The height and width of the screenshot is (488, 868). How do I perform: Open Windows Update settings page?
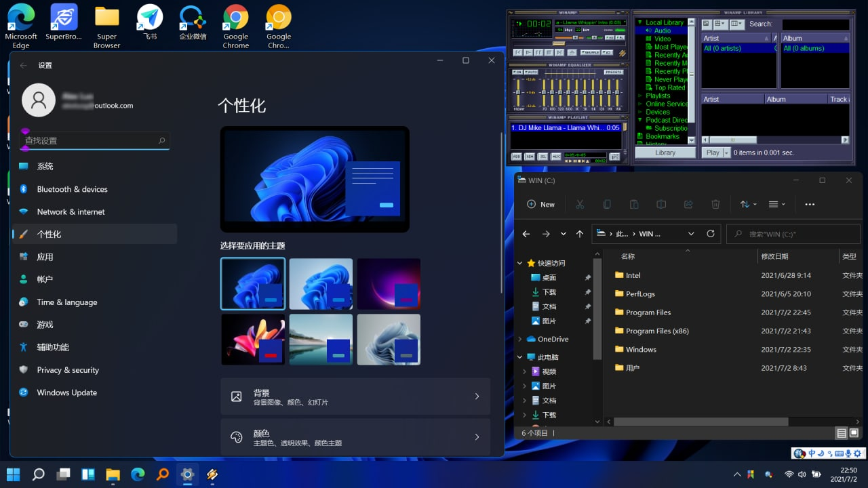[x=66, y=392]
